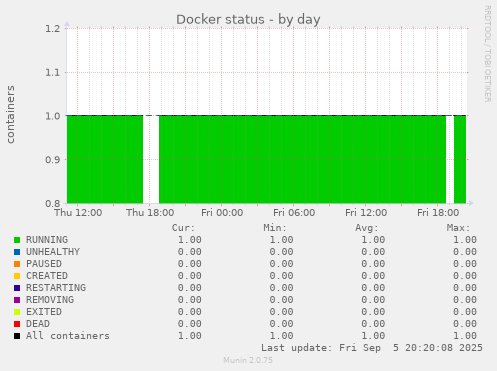This screenshot has width=497, height=371.
Task: Click the RRDTOOL / TOBI OETIKER vertical text
Action: pyautogui.click(x=487, y=54)
